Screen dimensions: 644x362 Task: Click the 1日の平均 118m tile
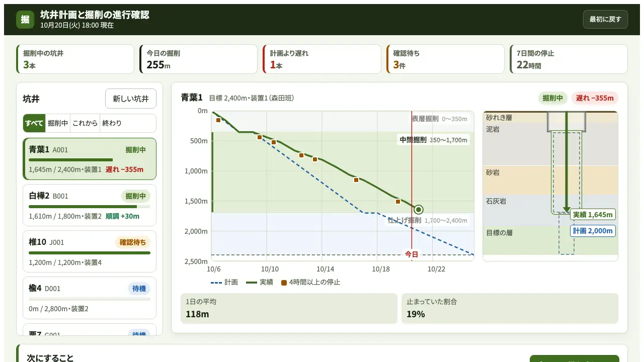289,308
